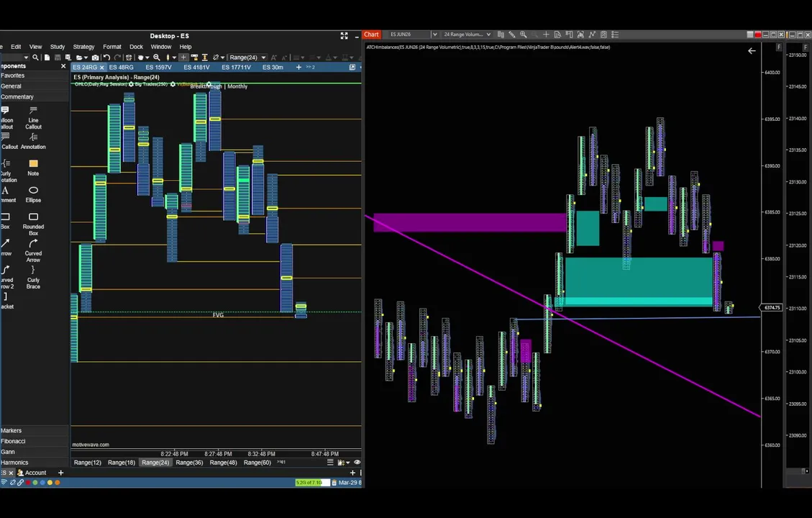This screenshot has height=518, width=812.
Task: Open the link icon dropdown arrow
Action: click(x=223, y=58)
